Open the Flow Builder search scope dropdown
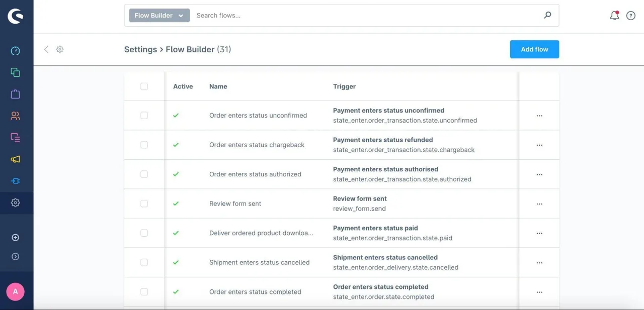Viewport: 644px width, 310px height. click(159, 16)
